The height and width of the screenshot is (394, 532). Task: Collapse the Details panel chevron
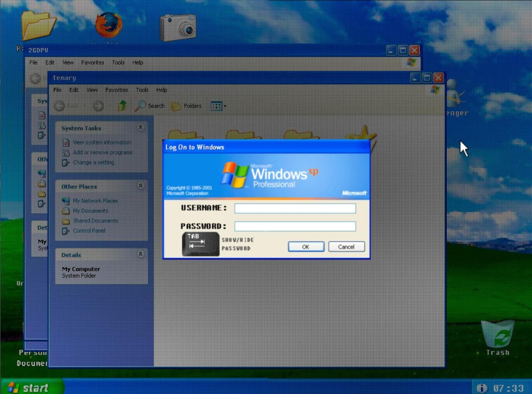(140, 254)
